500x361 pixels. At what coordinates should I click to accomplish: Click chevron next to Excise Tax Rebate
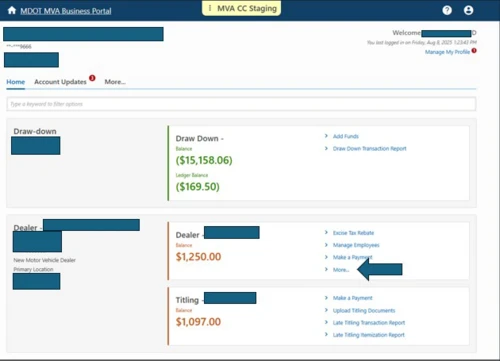[326, 232]
